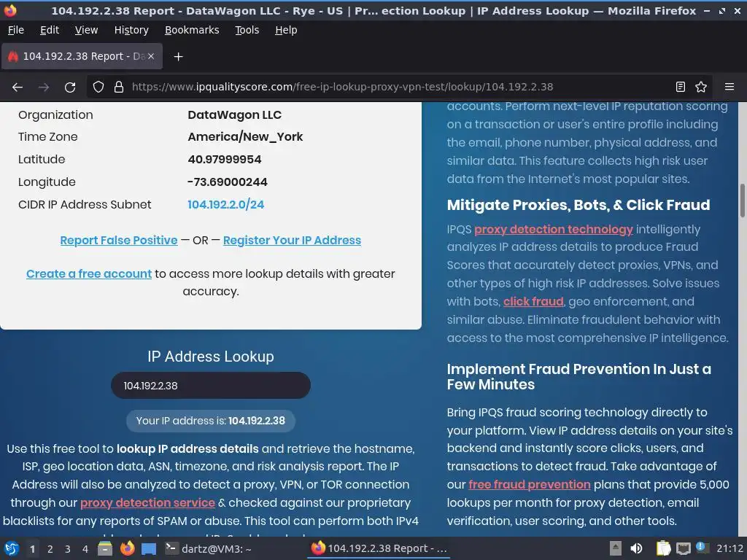Open the notification tray icon with badge
The width and height of the screenshot is (747, 560).
[x=701, y=547]
